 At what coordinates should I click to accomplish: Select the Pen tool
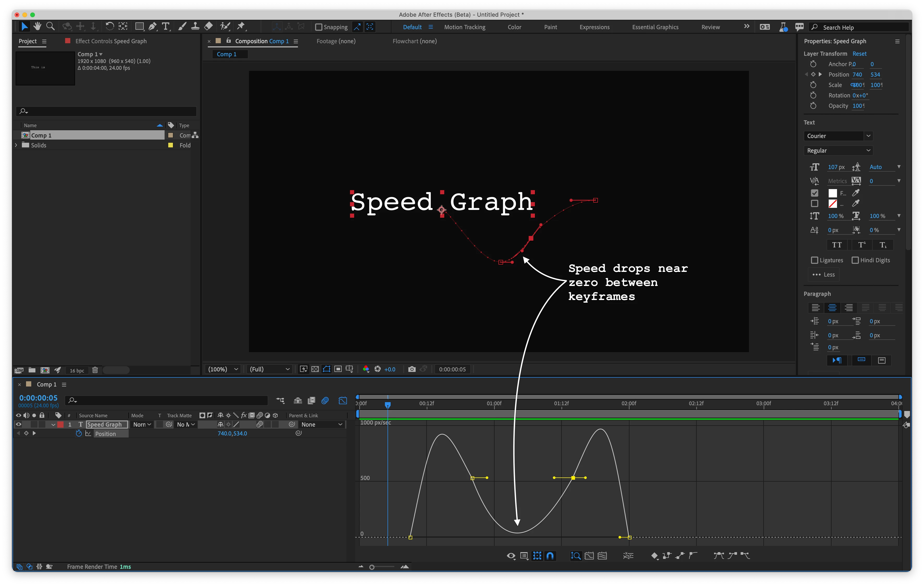152,27
